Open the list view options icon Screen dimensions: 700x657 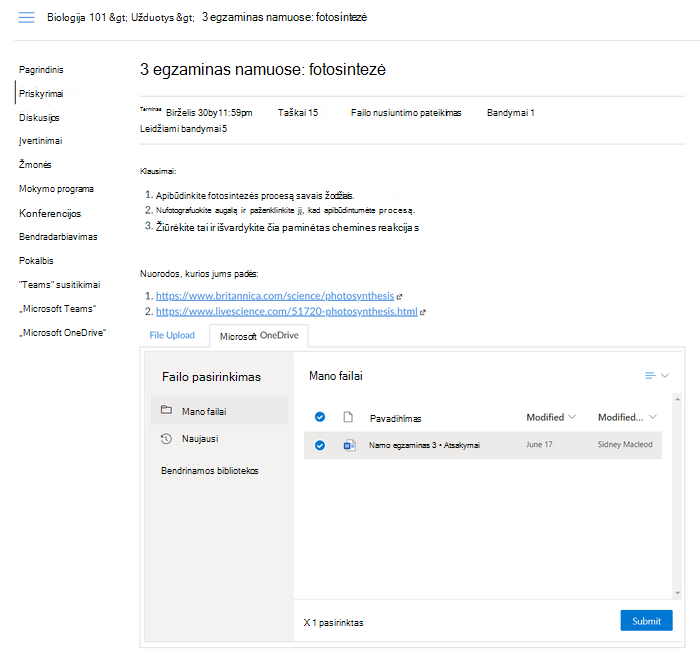click(650, 376)
